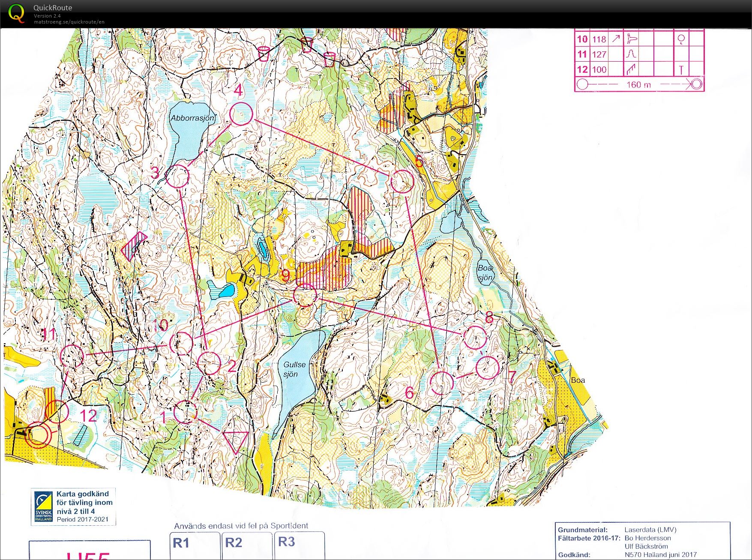
Task: Click the Boasjön lake label
Action: pos(485,273)
